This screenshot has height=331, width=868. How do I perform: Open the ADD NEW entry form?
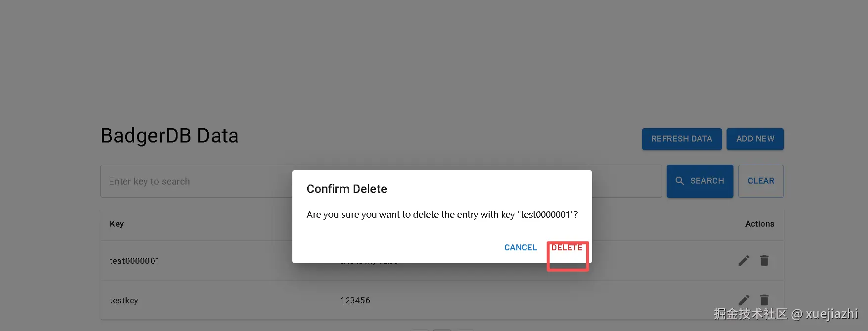point(755,139)
